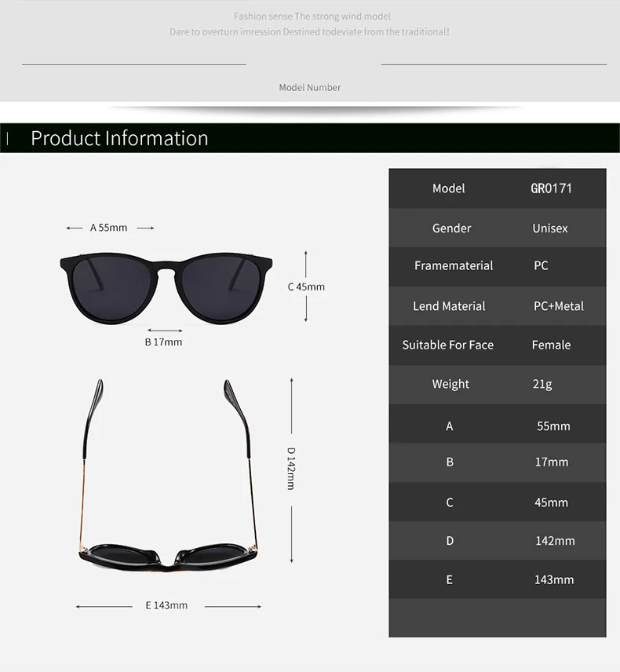Image resolution: width=620 pixels, height=672 pixels.
Task: Click the 'Model' table header cell
Action: click(x=448, y=188)
